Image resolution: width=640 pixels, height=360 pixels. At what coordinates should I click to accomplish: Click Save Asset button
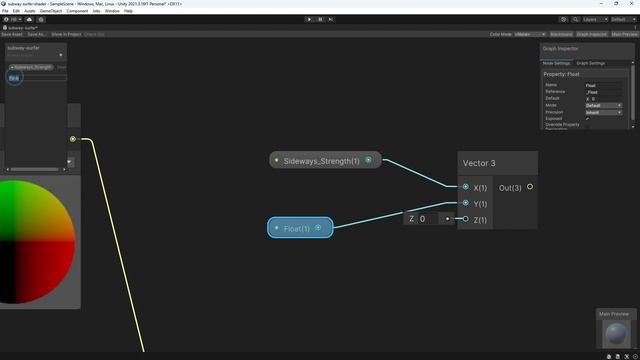point(12,34)
